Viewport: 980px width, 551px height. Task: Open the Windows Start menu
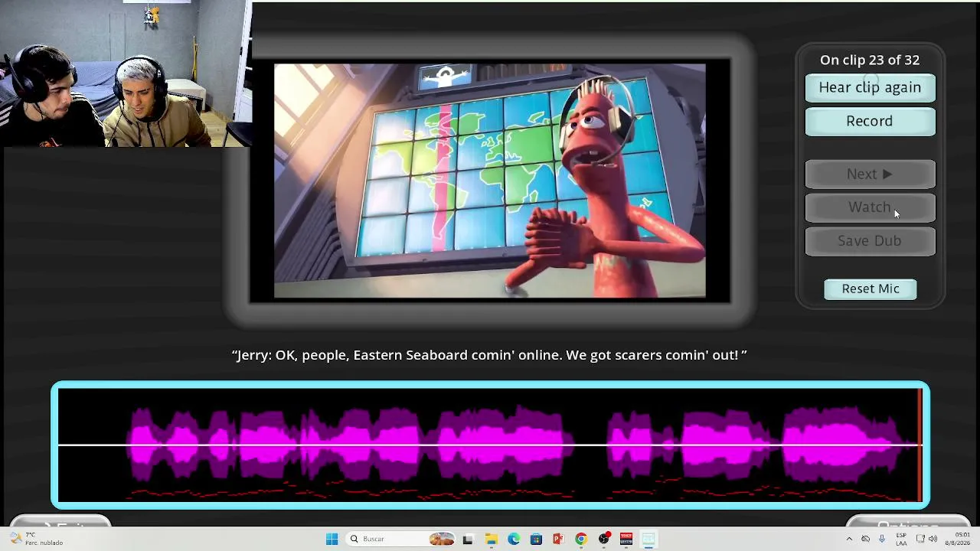332,539
